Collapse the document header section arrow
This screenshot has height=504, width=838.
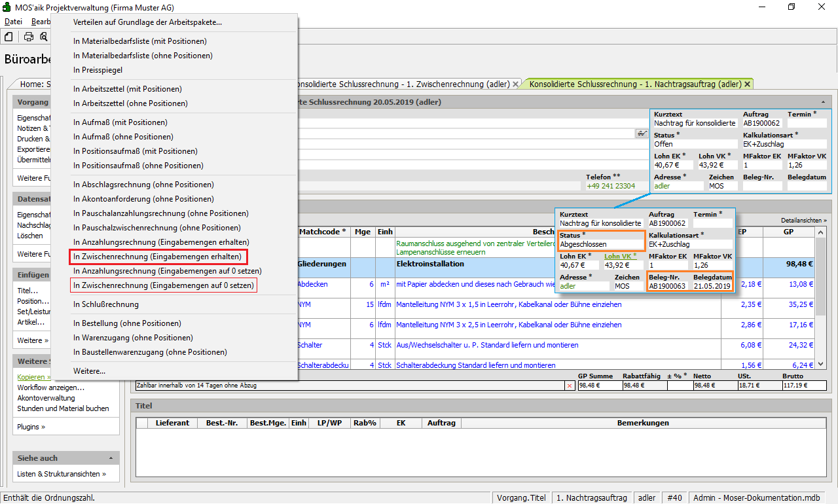822,102
